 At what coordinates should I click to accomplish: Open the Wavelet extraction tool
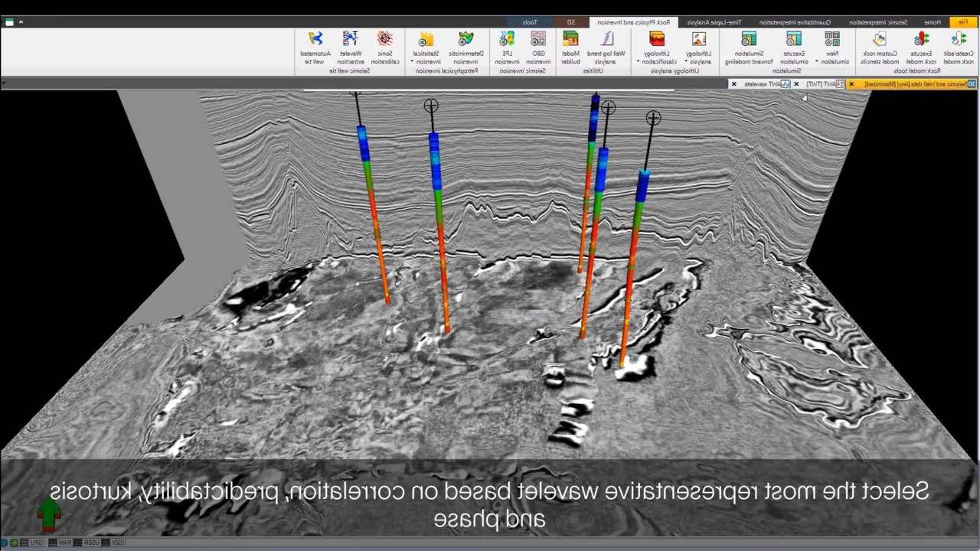(x=350, y=47)
